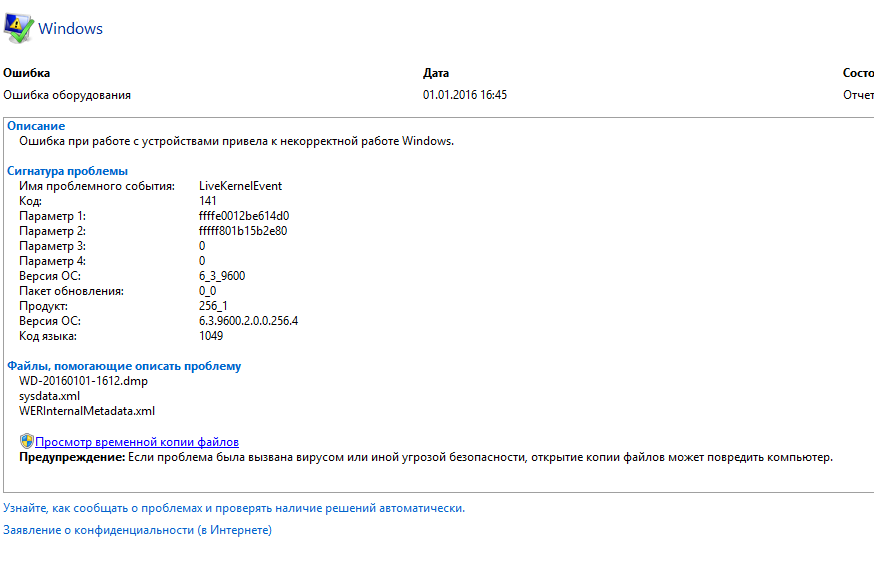The image size is (874, 585).
Task: Select parameter value 'ffffe0012be614d0'
Action: pyautogui.click(x=244, y=216)
